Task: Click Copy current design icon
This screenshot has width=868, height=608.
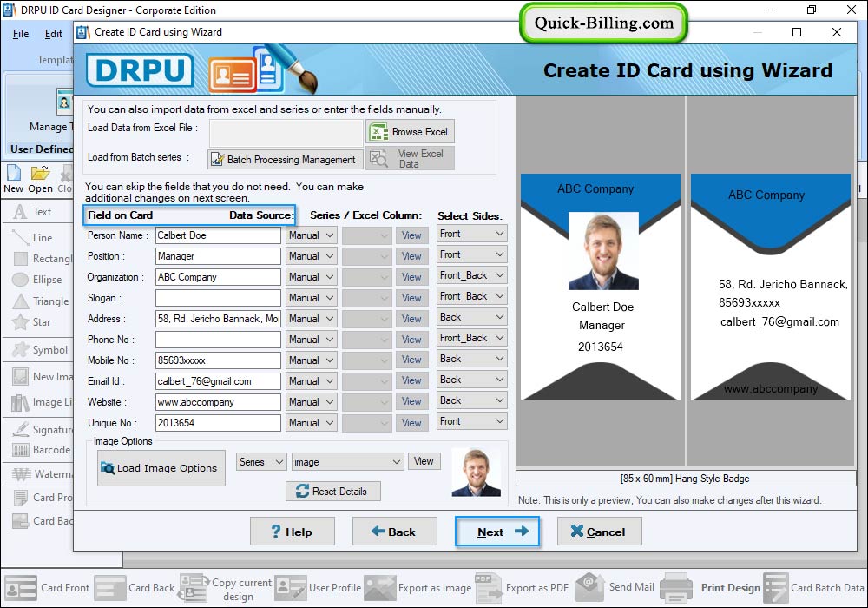Action: [x=193, y=588]
